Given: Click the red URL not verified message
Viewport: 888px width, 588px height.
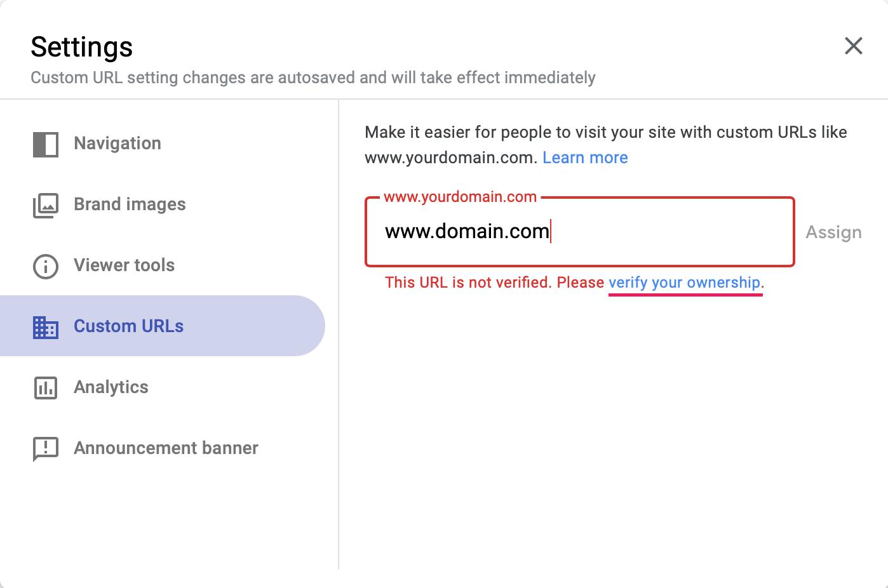Looking at the screenshot, I should click(x=494, y=283).
